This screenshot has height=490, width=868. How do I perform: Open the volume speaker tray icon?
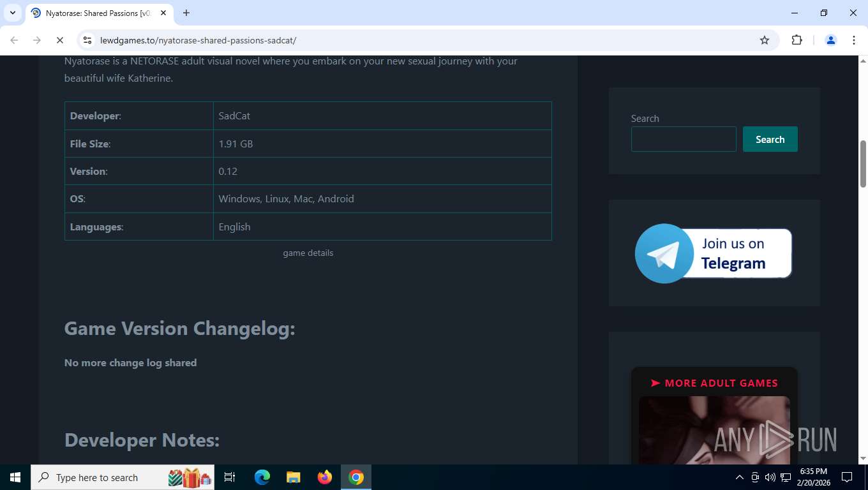[x=770, y=477]
